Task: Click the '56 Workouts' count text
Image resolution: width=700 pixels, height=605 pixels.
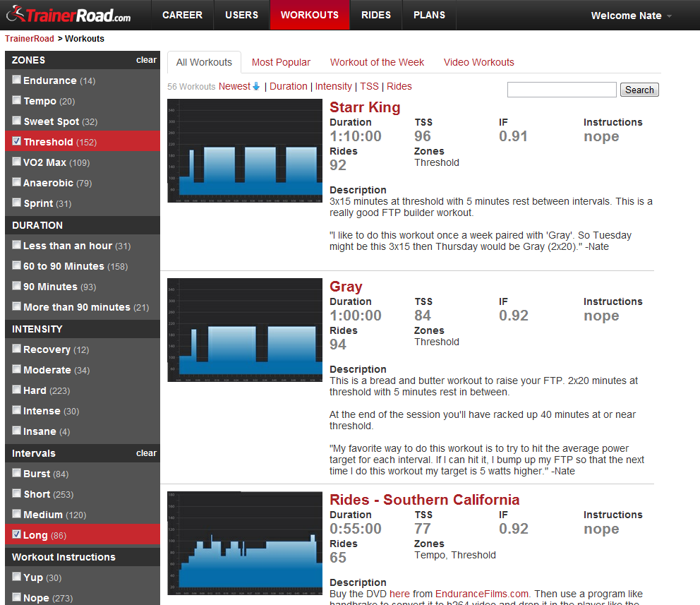Action: pyautogui.click(x=191, y=87)
